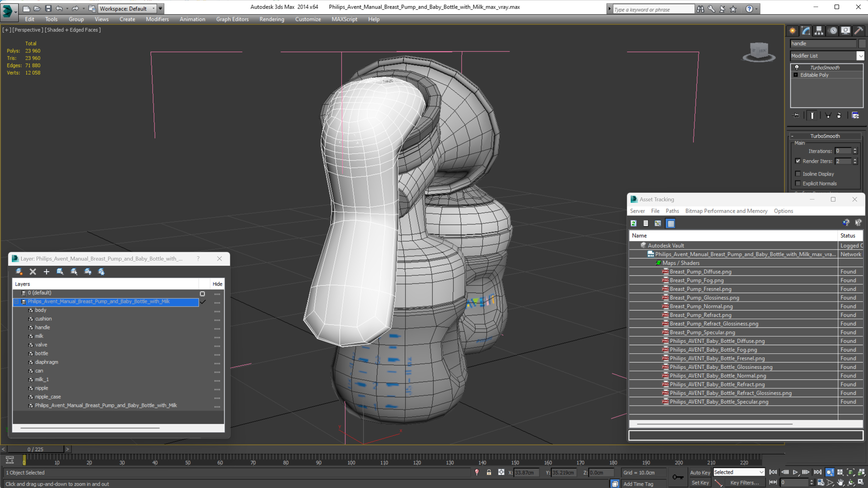868x488 pixels.
Task: Toggle hide for the handle object row
Action: pyautogui.click(x=217, y=329)
